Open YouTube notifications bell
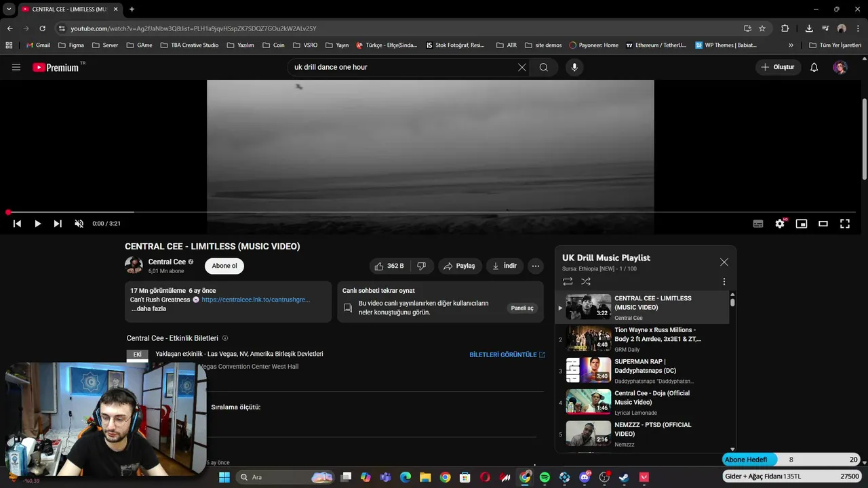 (x=814, y=67)
